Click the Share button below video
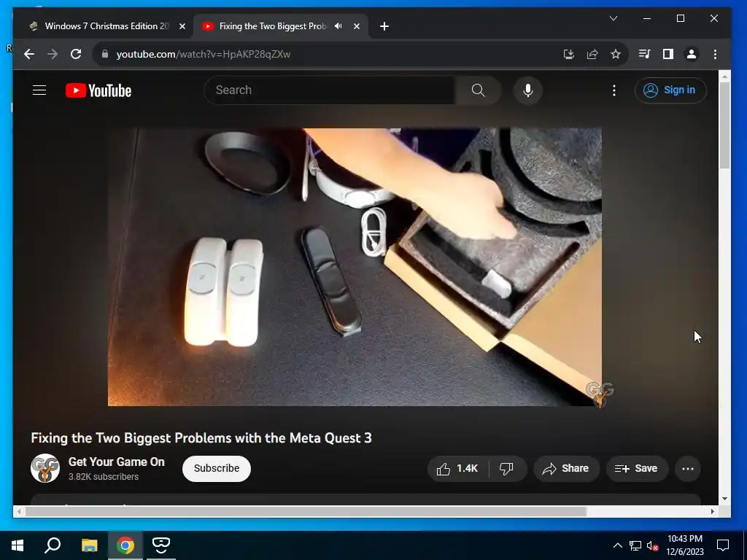 point(566,469)
